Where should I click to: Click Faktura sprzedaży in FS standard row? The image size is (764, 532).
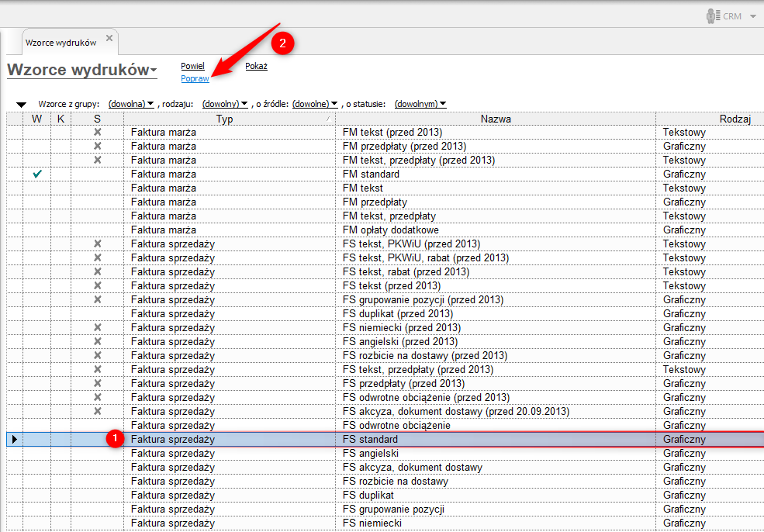172,440
